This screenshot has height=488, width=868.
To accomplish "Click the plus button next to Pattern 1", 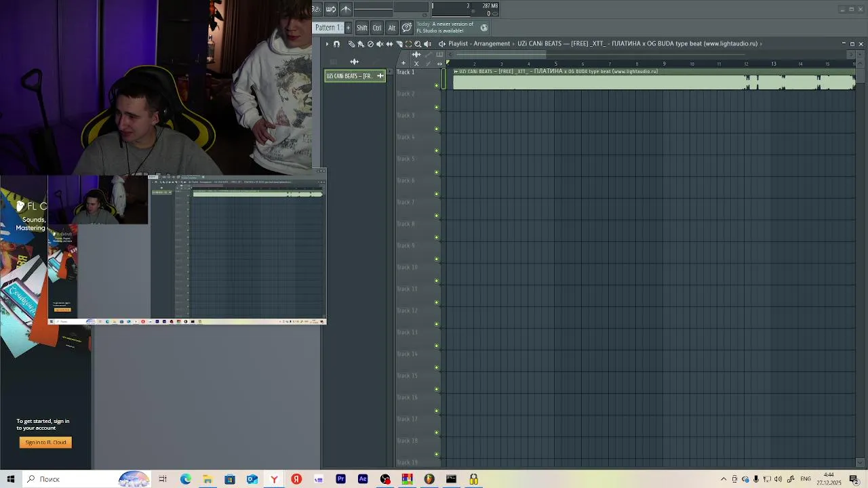I will click(349, 28).
